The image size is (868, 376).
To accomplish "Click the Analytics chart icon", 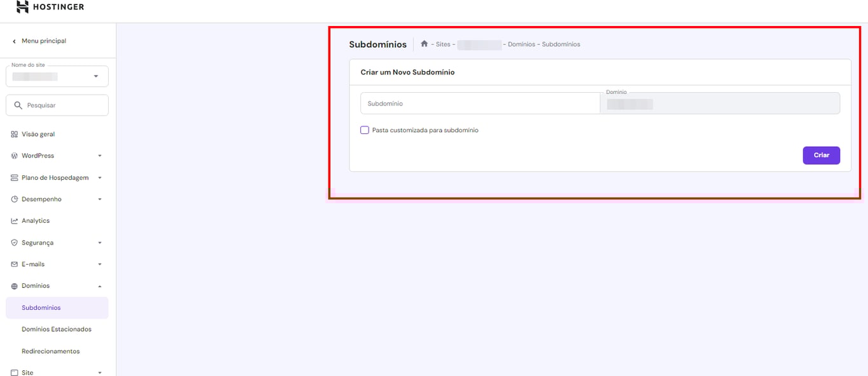I will pos(13,220).
